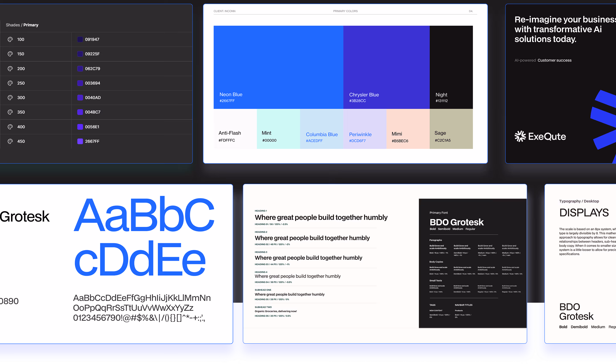The width and height of the screenshot is (616, 364).
Task: Click the palette icon beside shade 200
Action: [x=10, y=69]
